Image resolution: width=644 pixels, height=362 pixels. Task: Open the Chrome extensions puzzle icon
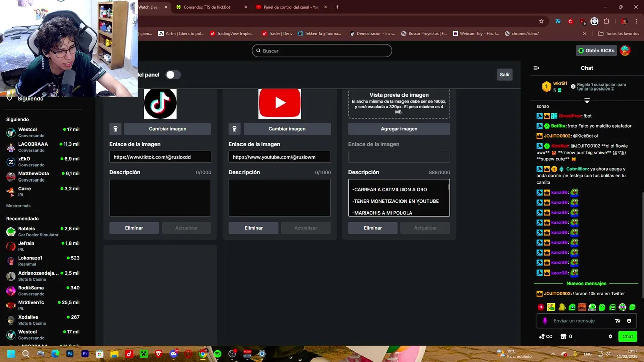coord(606,21)
